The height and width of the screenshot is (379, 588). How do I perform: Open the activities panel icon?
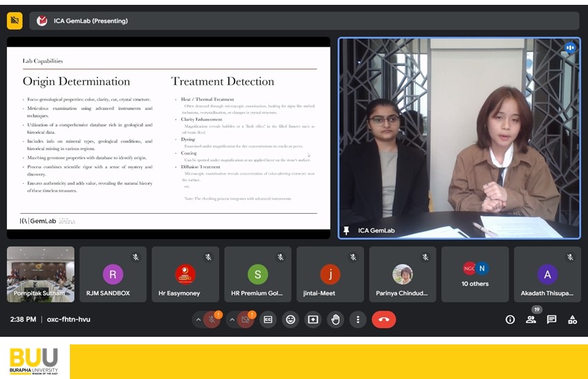tap(572, 320)
